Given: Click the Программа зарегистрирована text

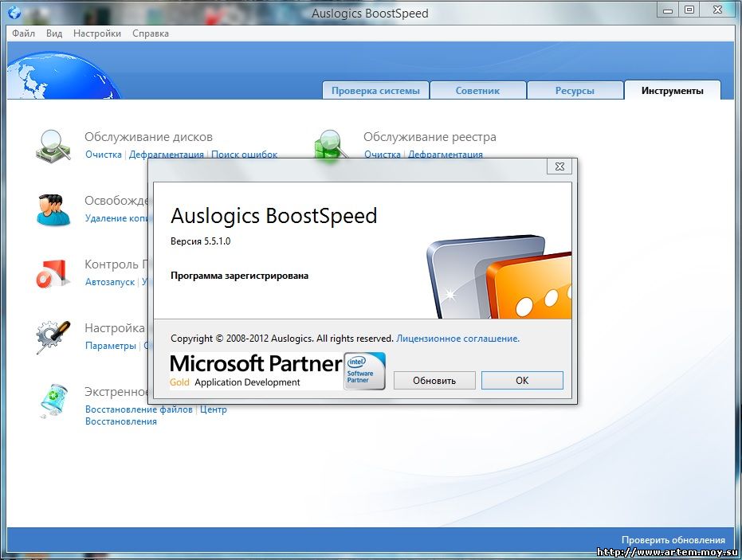Looking at the screenshot, I should pos(239,276).
